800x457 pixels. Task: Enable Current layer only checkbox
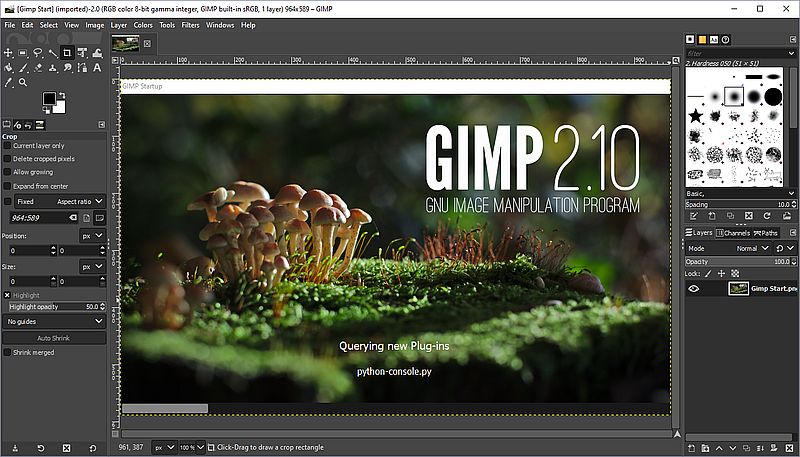click(x=7, y=145)
